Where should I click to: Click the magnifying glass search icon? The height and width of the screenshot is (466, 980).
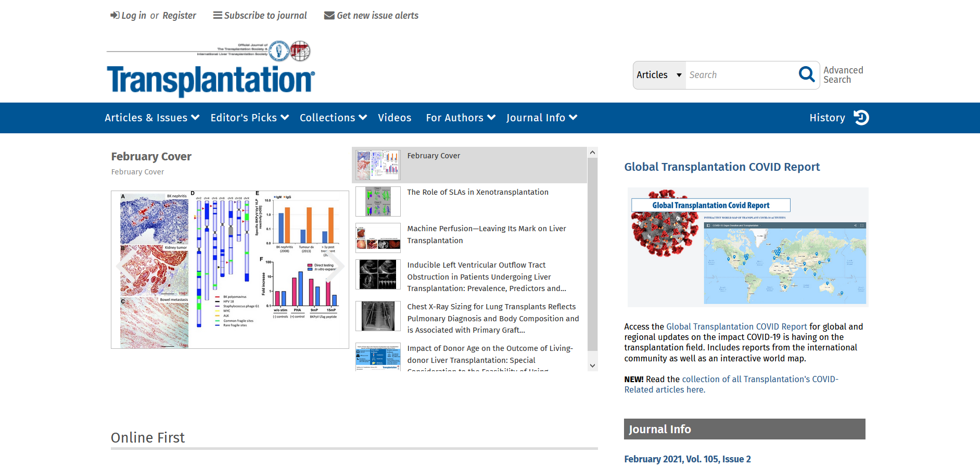806,74
